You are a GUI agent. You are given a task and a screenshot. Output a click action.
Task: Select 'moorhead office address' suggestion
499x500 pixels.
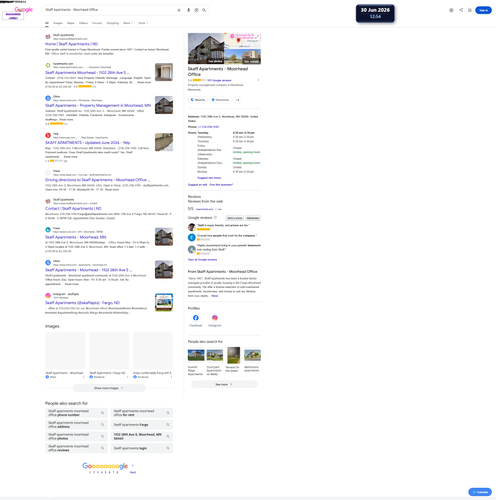point(76,425)
